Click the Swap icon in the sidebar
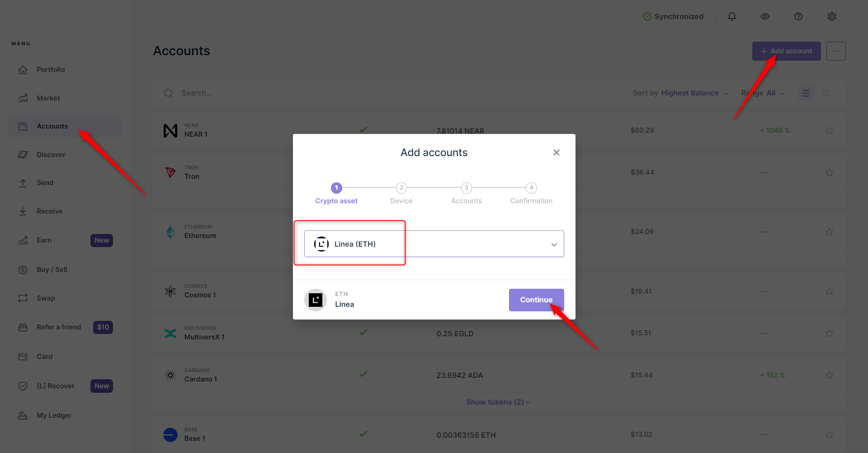Image resolution: width=868 pixels, height=453 pixels. 23,298
